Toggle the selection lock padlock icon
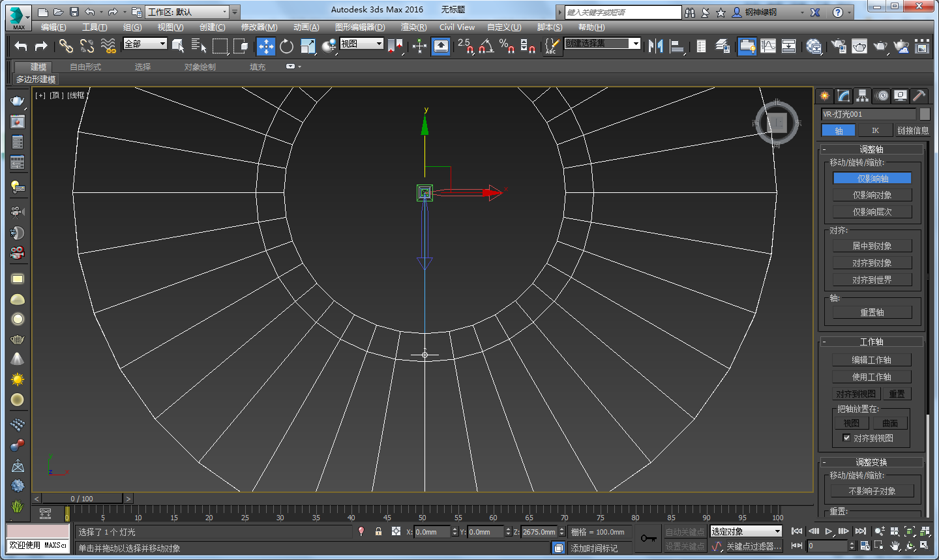Image resolution: width=939 pixels, height=560 pixels. tap(378, 531)
